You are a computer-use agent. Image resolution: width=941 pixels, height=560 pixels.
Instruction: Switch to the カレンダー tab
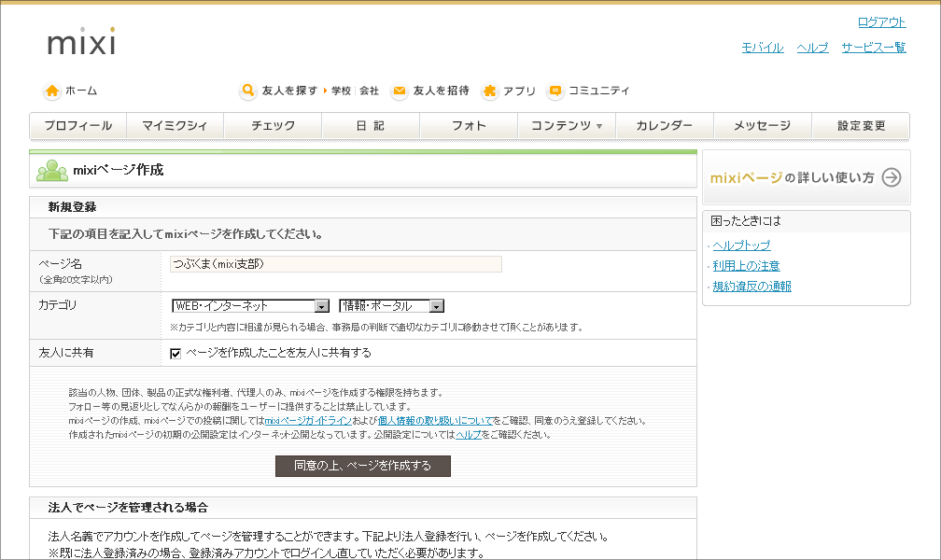[665, 126]
